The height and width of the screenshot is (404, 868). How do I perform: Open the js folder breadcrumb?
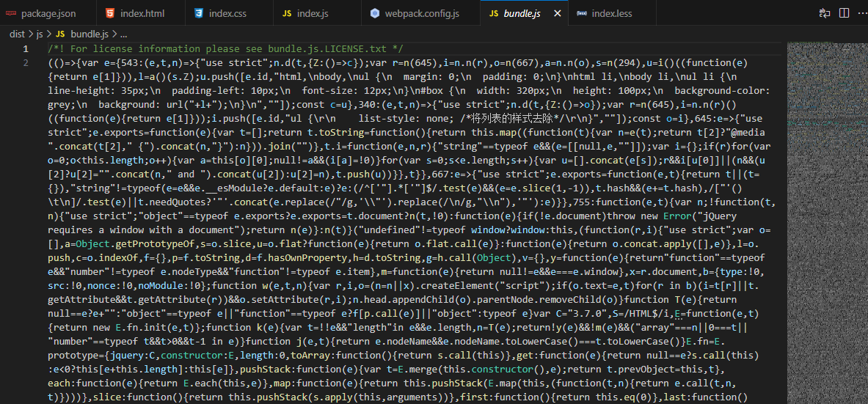[40, 34]
